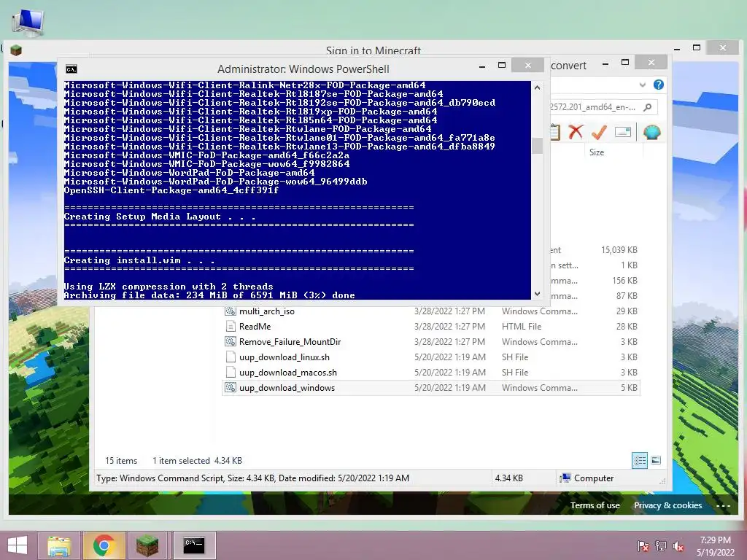Switch Explorer to large icons view
Screen dimensions: 747x560
coord(656,460)
